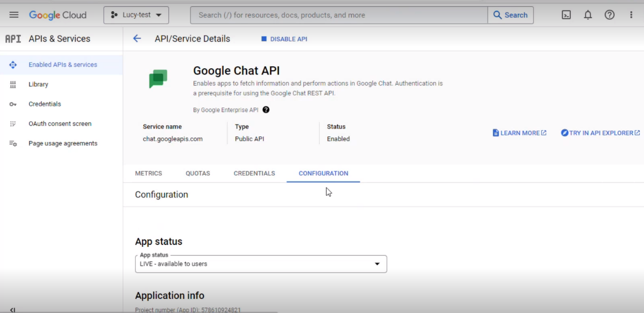Open the help question mark icon

609,15
